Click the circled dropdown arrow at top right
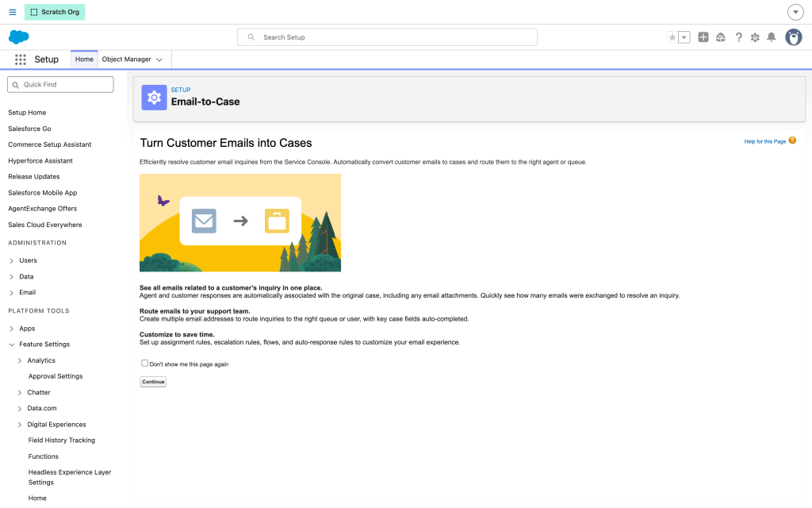The image size is (812, 508). pyautogui.click(x=795, y=12)
